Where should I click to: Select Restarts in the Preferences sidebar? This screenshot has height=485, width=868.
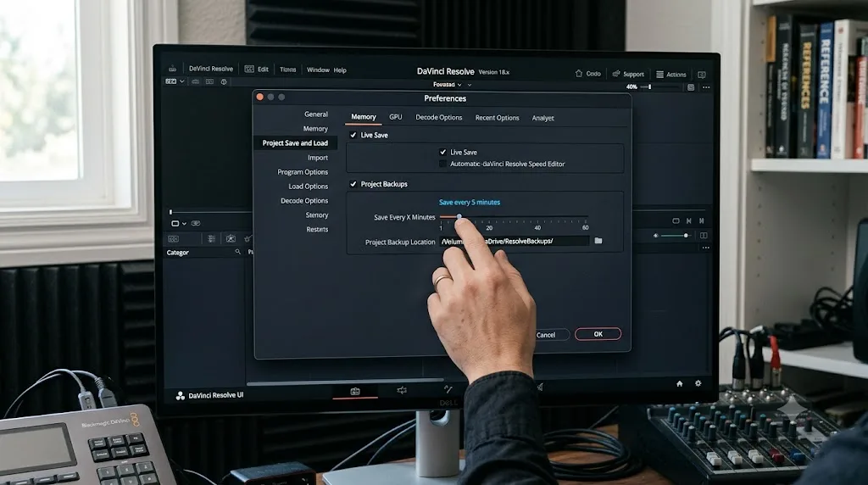point(317,229)
